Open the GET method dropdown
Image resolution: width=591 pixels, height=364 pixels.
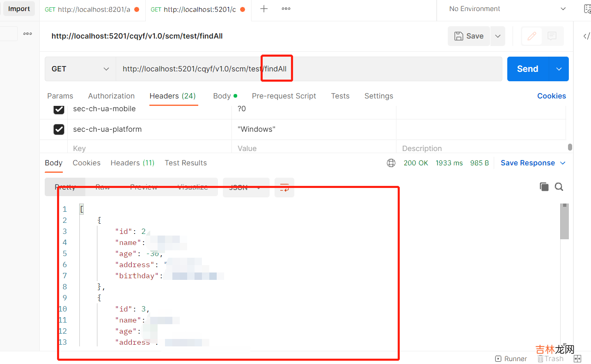click(80, 69)
